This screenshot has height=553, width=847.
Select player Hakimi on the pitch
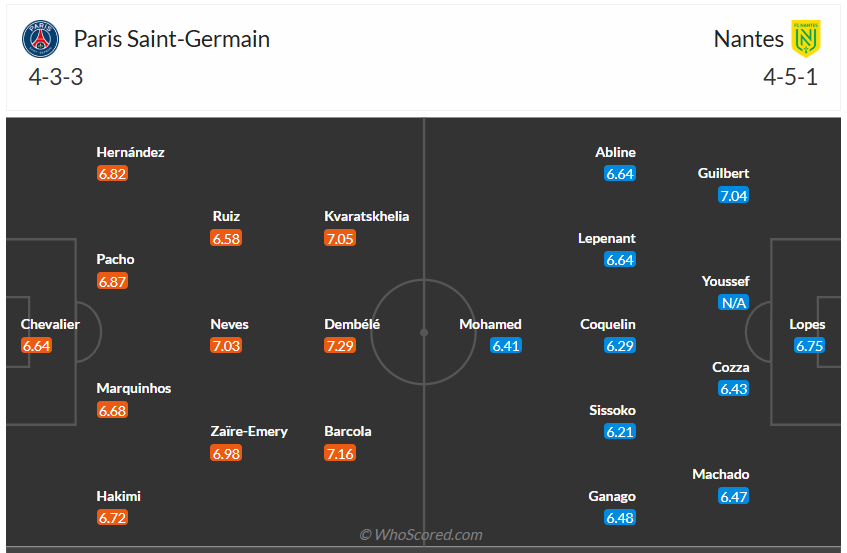[x=118, y=496]
